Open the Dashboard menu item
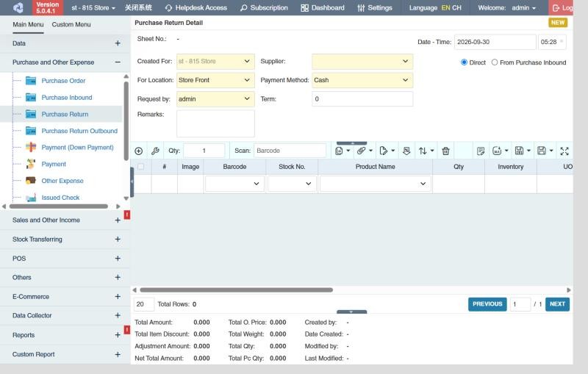 pyautogui.click(x=323, y=7)
